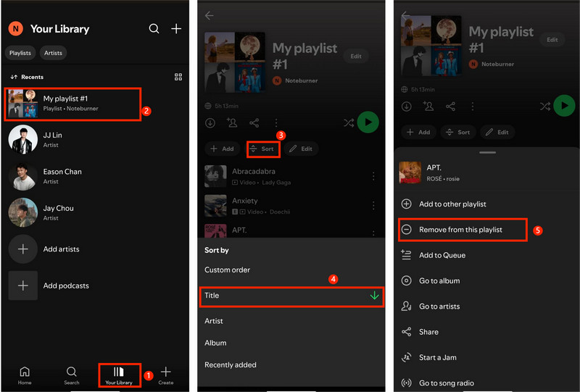Viewport: 580px width, 392px height.
Task: Choose Add to other playlist
Action: [x=486, y=204]
